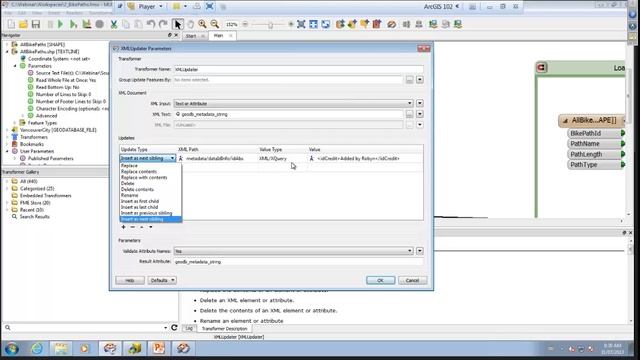Activate the Select pointer tool
Viewport: 640px width, 360px height.
point(178,24)
